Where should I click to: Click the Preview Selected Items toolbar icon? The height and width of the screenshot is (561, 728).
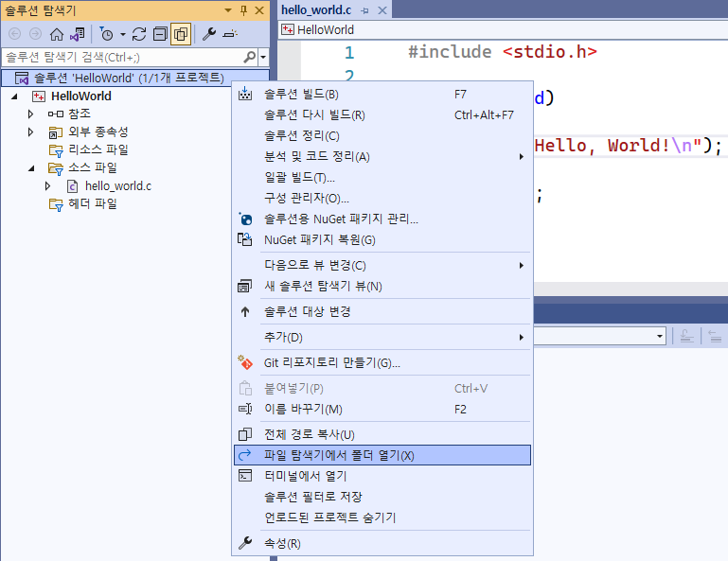pyautogui.click(x=231, y=34)
